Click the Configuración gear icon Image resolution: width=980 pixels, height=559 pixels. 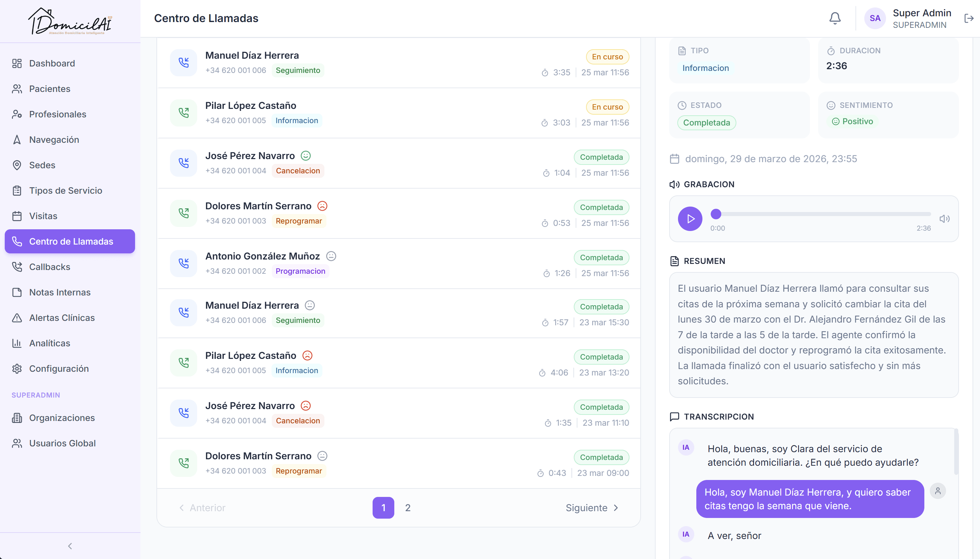(x=17, y=369)
